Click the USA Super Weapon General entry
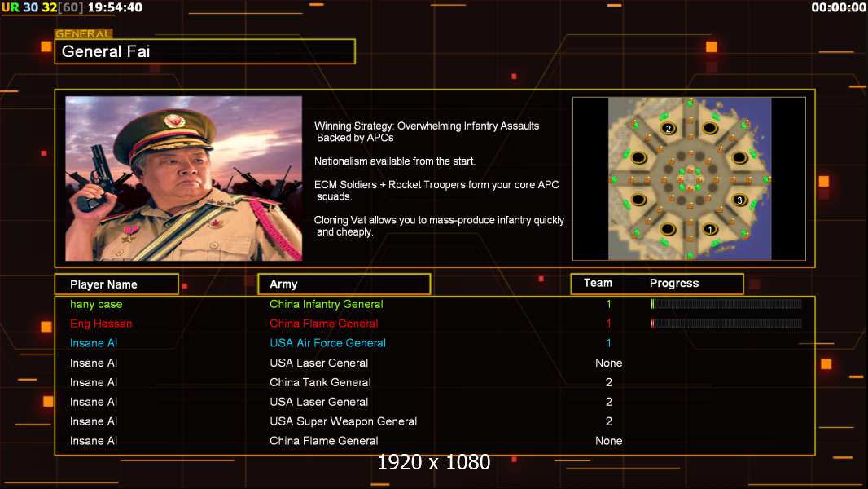The height and width of the screenshot is (489, 868). pyautogui.click(x=344, y=421)
